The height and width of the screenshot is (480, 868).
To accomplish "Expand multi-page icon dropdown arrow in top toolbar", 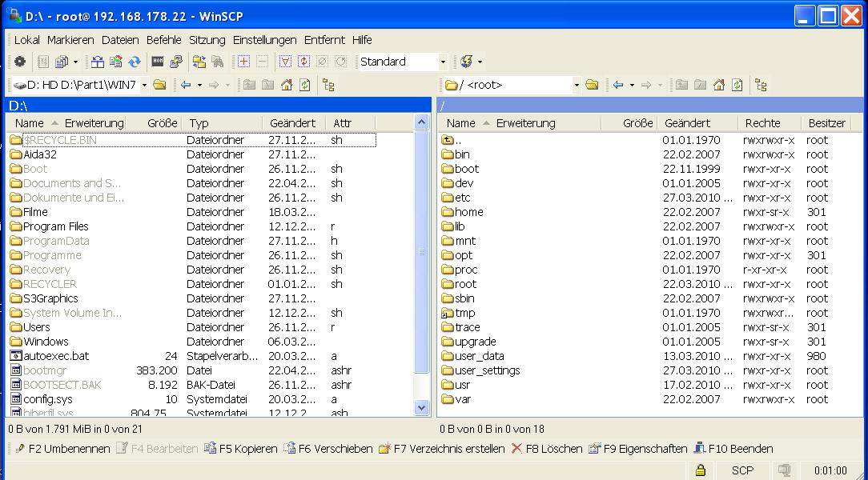I will [75, 62].
